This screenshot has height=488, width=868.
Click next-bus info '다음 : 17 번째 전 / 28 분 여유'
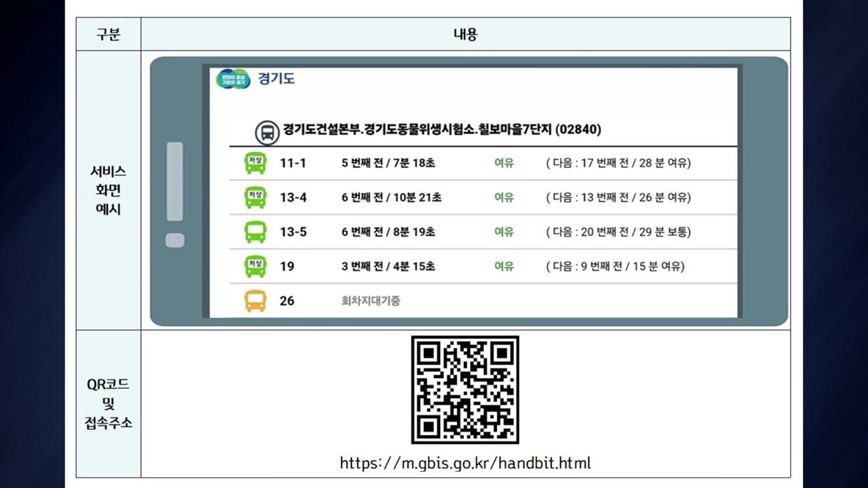618,163
